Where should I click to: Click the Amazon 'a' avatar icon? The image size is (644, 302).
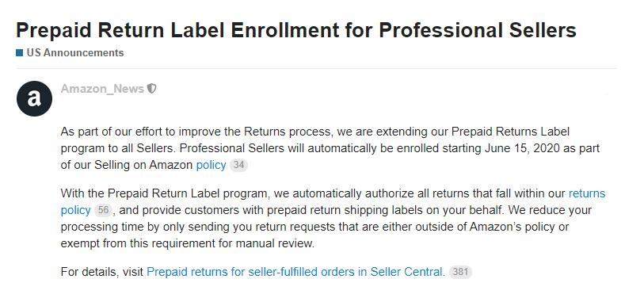point(35,98)
